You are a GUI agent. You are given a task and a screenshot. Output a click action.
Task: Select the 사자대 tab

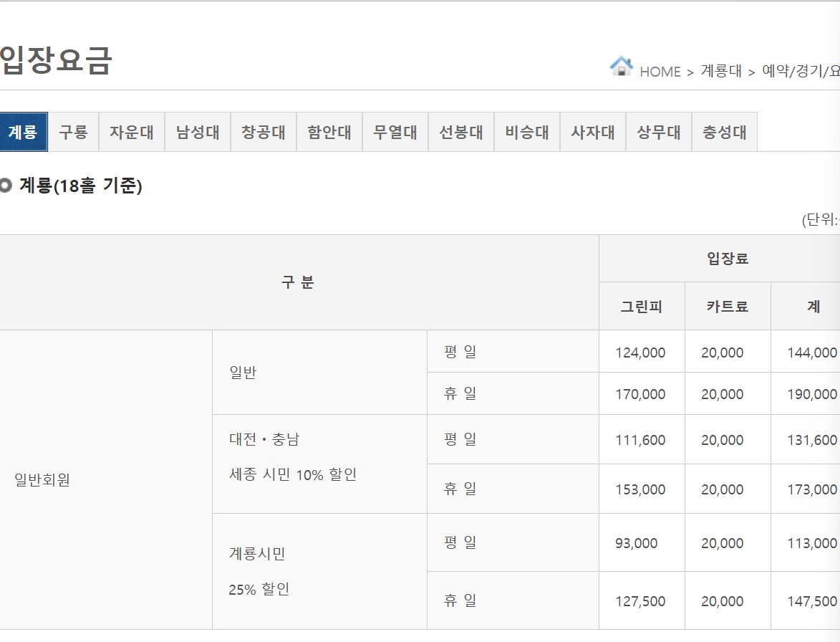click(593, 133)
